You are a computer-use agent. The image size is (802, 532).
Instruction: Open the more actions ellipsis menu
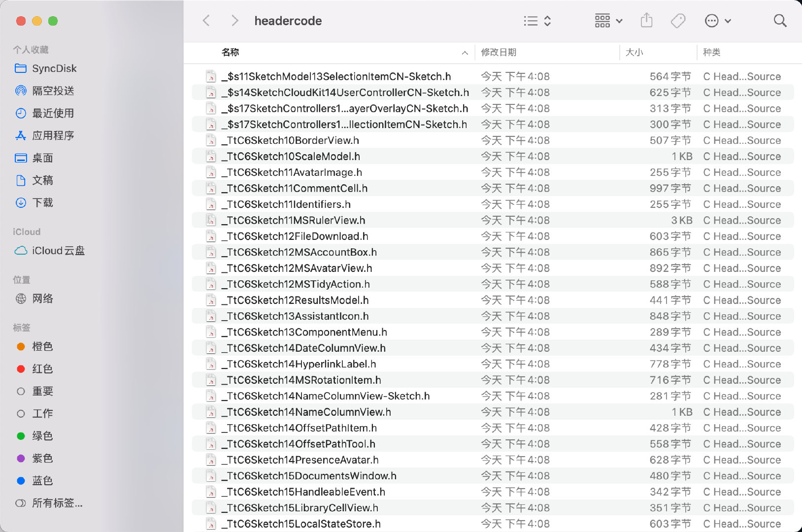[x=718, y=21]
